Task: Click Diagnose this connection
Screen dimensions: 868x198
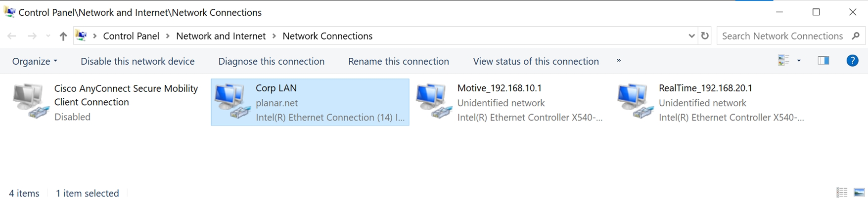Action: tap(271, 61)
